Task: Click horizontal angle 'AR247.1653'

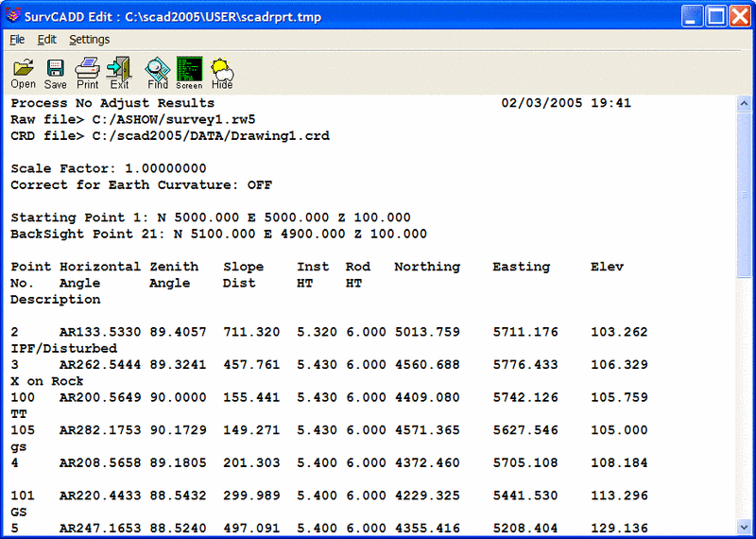Action: [100, 528]
